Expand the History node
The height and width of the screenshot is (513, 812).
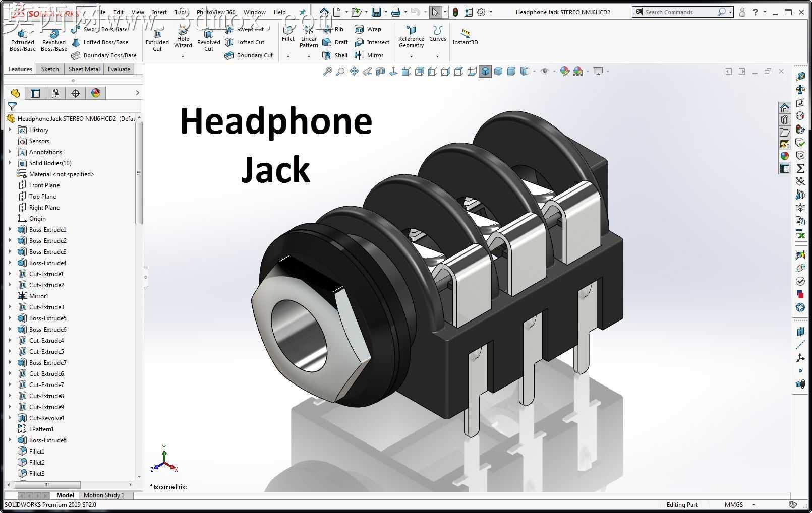coord(10,130)
